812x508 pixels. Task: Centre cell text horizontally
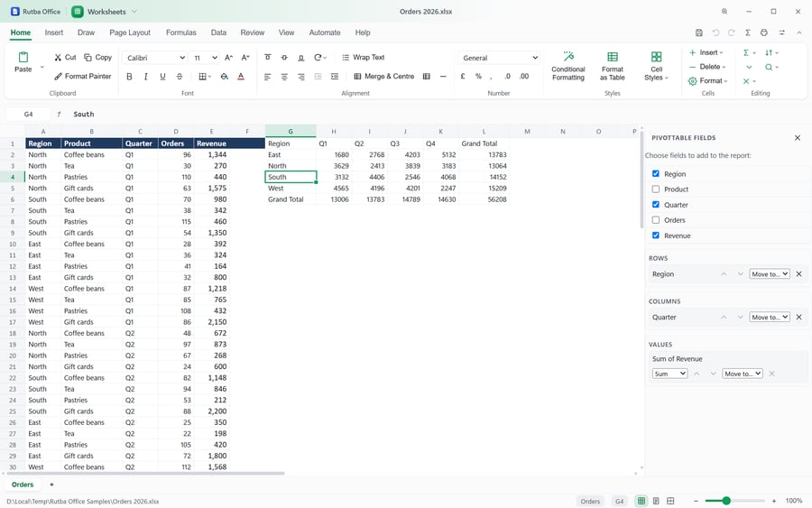[284, 77]
